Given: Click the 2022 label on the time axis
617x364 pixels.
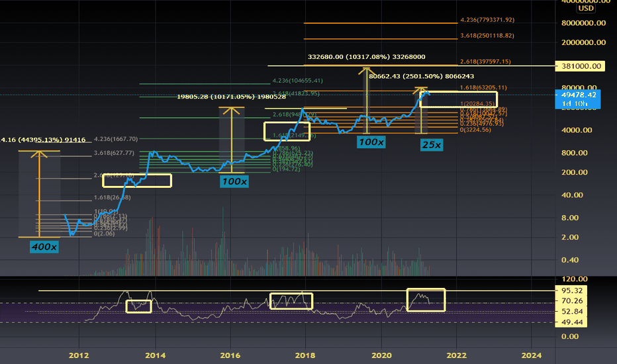Looking at the screenshot, I should 456,355.
